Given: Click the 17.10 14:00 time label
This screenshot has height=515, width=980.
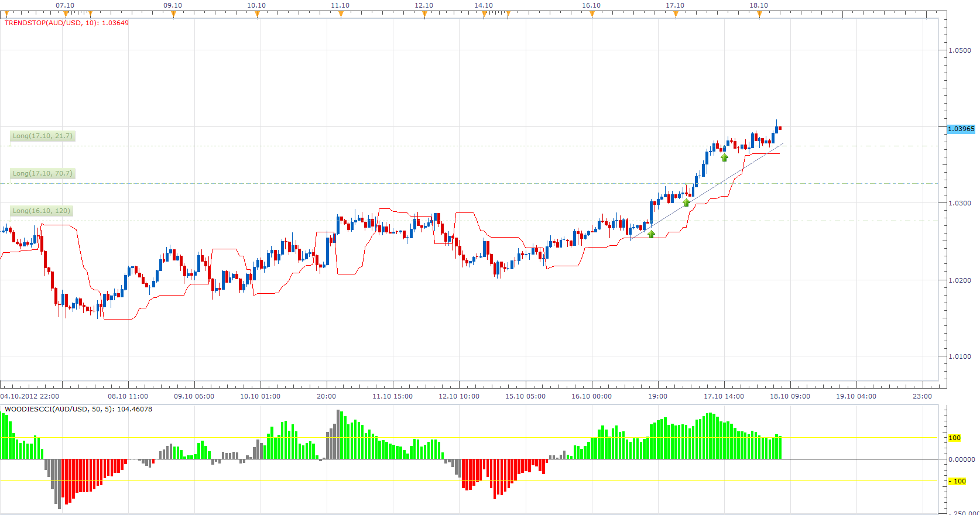Looking at the screenshot, I should (x=724, y=396).
